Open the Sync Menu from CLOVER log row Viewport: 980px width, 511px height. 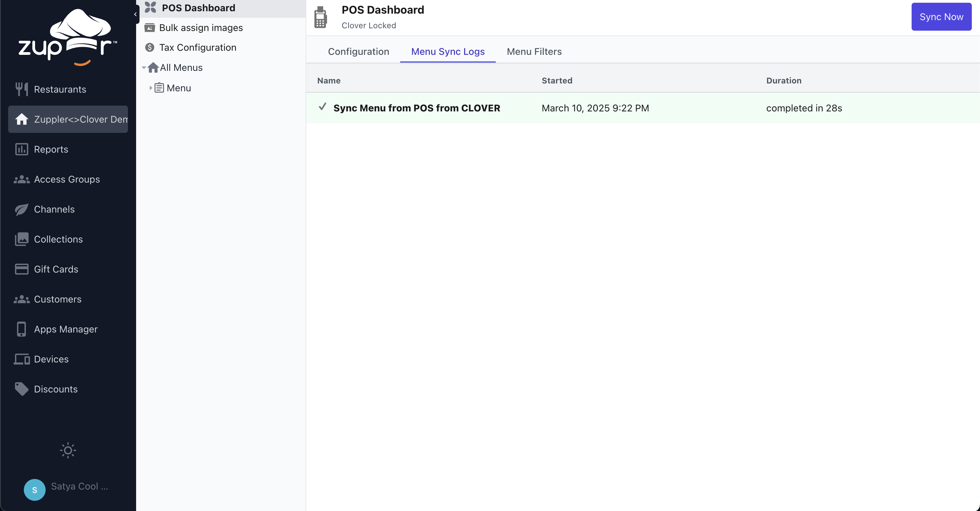[x=416, y=108]
